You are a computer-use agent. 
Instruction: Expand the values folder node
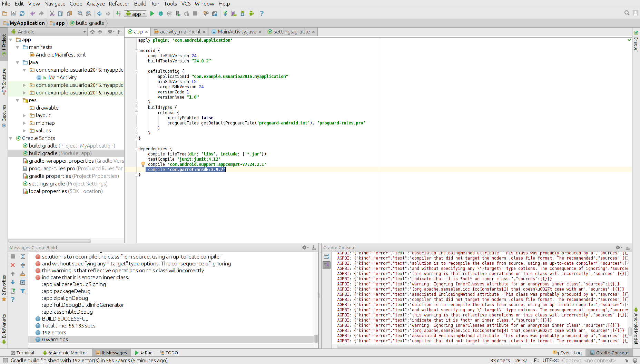tap(24, 131)
